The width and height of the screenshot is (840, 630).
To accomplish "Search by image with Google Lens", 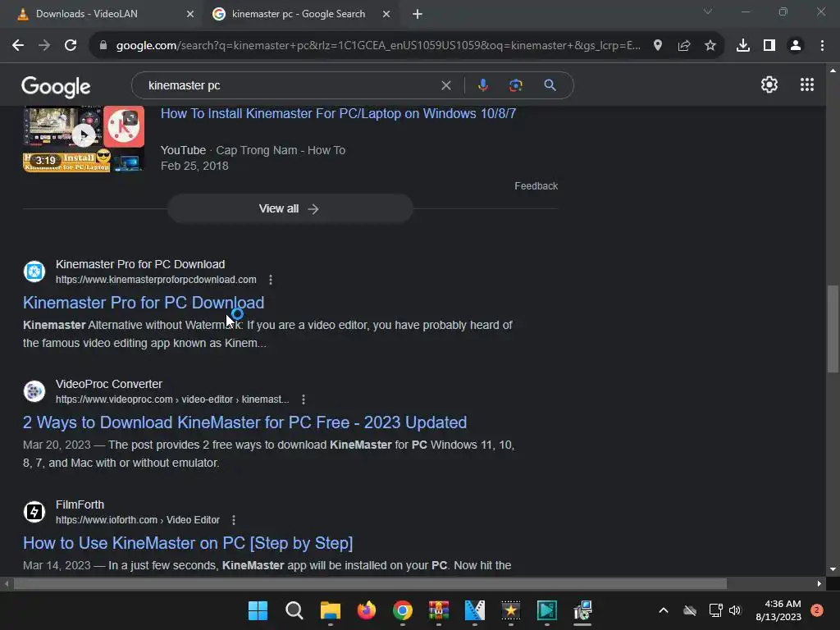I will click(515, 85).
